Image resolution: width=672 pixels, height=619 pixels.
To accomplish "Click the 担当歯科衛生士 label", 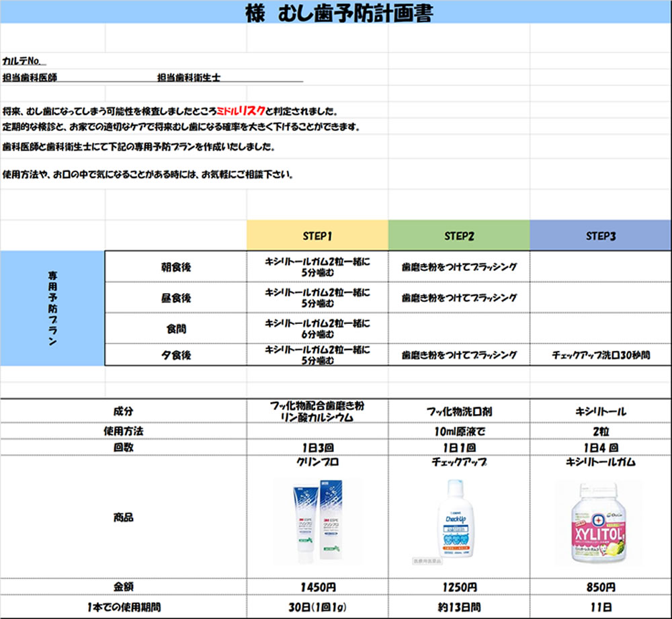I will pos(189,77).
